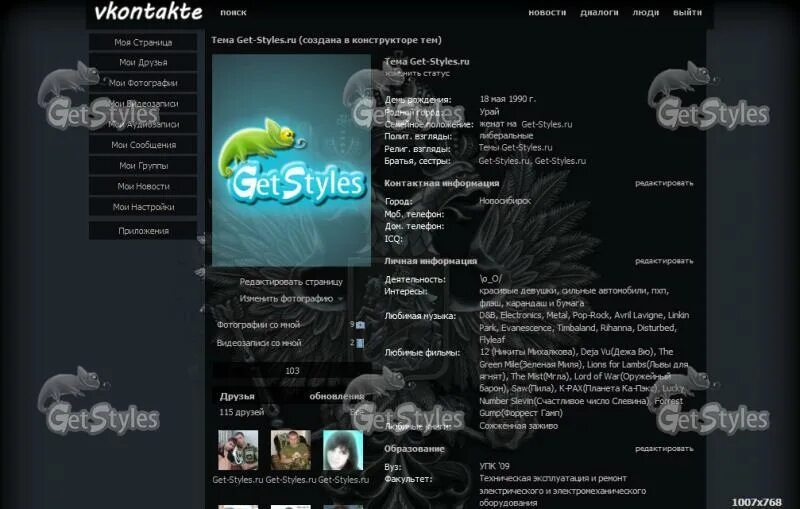Click Сожженная заживо favorite book link

pos(518,426)
